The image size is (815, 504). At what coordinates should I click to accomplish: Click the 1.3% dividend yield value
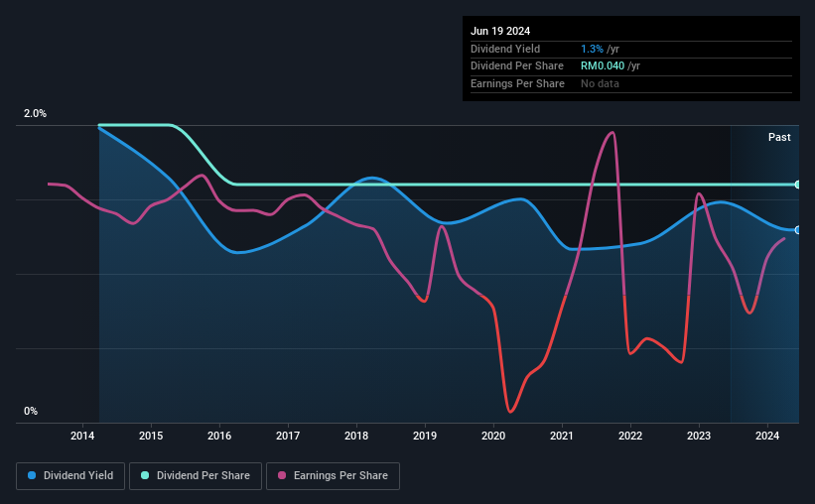coord(592,49)
